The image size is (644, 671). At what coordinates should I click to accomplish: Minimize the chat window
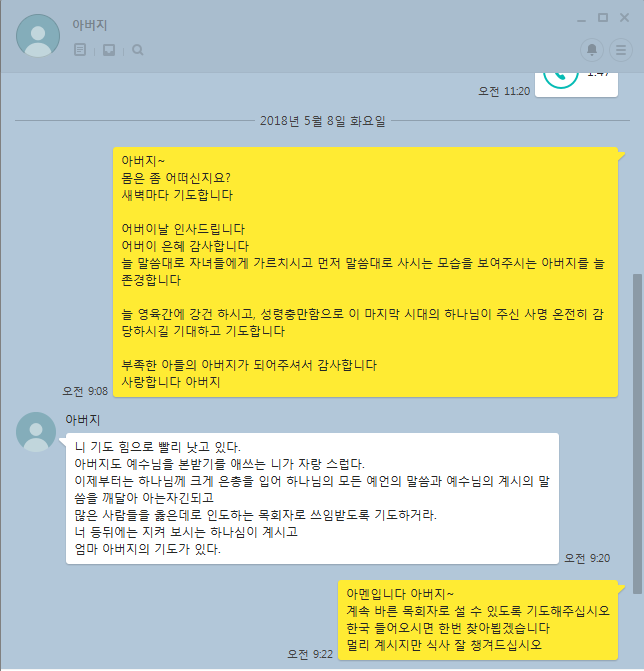coord(581,18)
